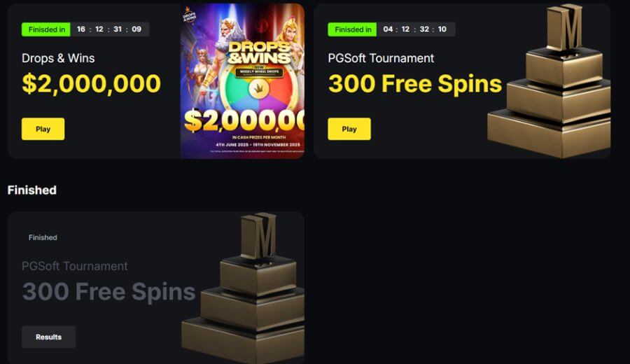The height and width of the screenshot is (364, 630).
Task: Select the active PGSoft Tournament title
Action: tap(381, 58)
